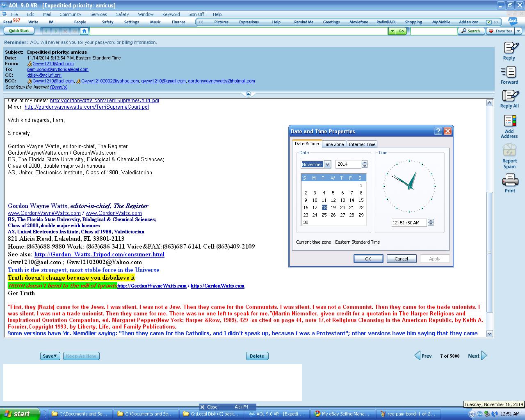Screen dimensions: 525x420
Task: Open the address bar dropdown arrow
Action: pos(392,31)
